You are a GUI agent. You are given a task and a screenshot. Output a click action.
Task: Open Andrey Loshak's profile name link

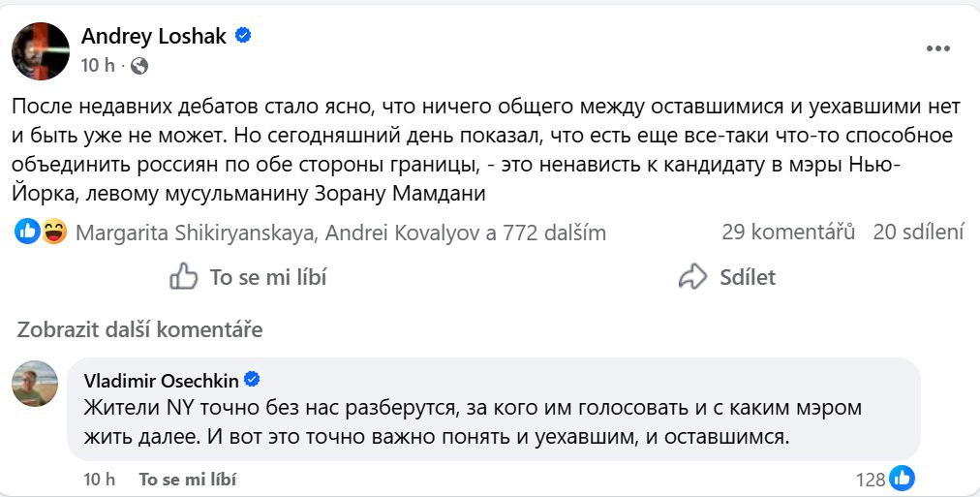click(153, 37)
